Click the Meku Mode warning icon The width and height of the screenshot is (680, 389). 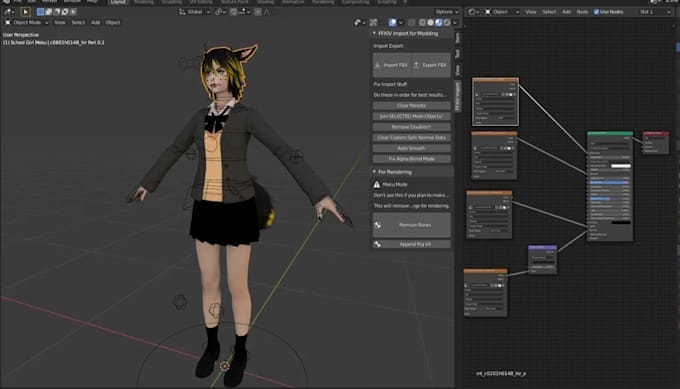click(377, 185)
